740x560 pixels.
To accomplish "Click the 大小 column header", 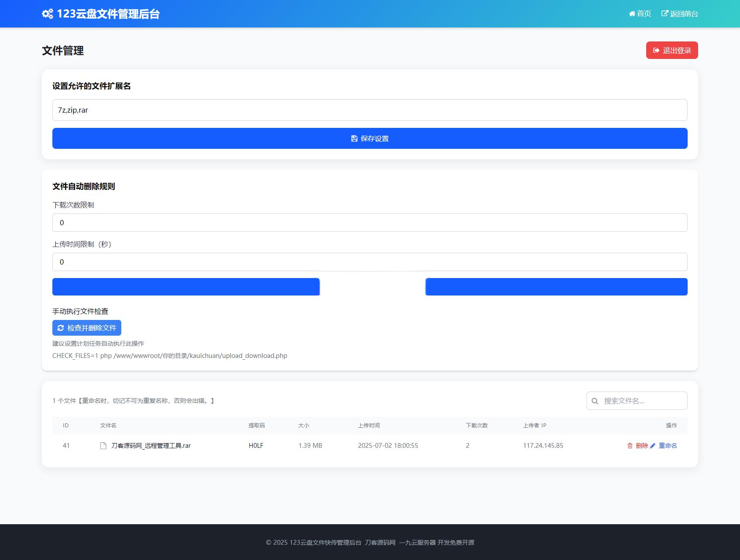I will [x=304, y=426].
